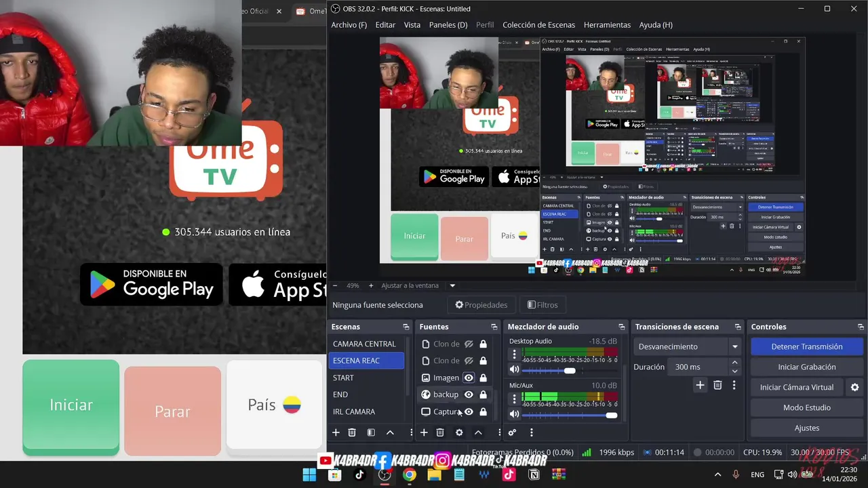
Task: Select IRL CAMARA scene
Action: (x=366, y=411)
